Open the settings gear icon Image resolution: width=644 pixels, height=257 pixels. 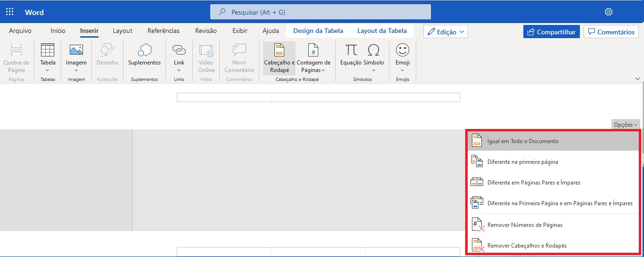609,12
